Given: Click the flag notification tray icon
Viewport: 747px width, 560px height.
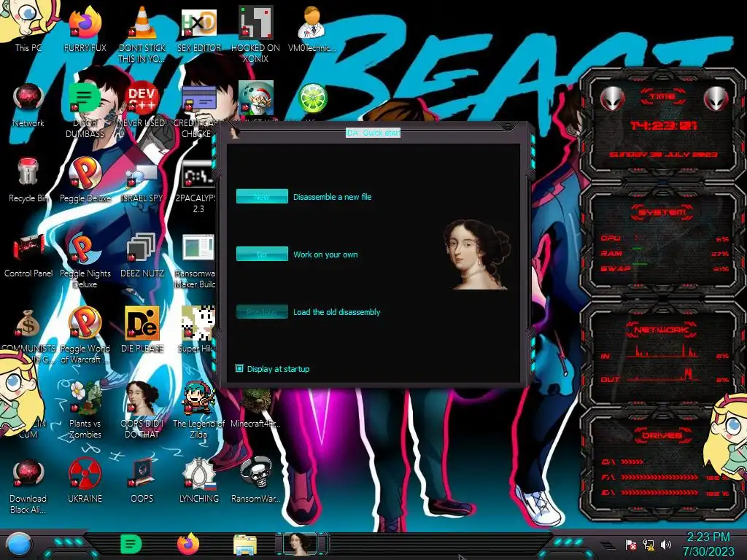Looking at the screenshot, I should point(631,544).
